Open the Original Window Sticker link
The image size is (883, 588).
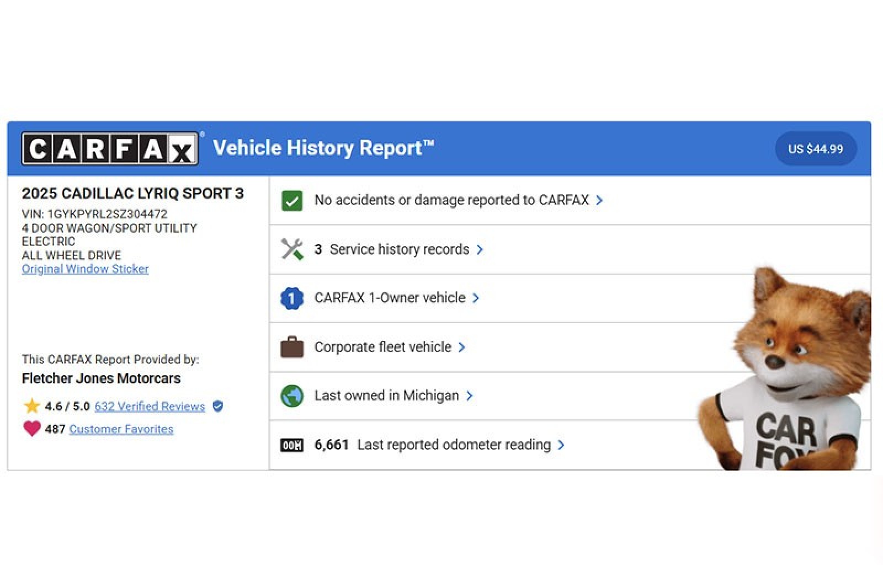(84, 269)
